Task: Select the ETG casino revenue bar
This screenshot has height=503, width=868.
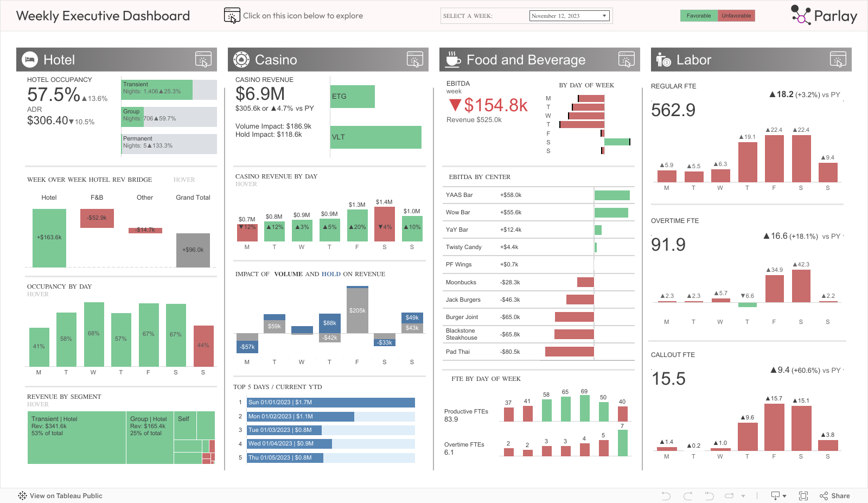Action: pyautogui.click(x=353, y=97)
